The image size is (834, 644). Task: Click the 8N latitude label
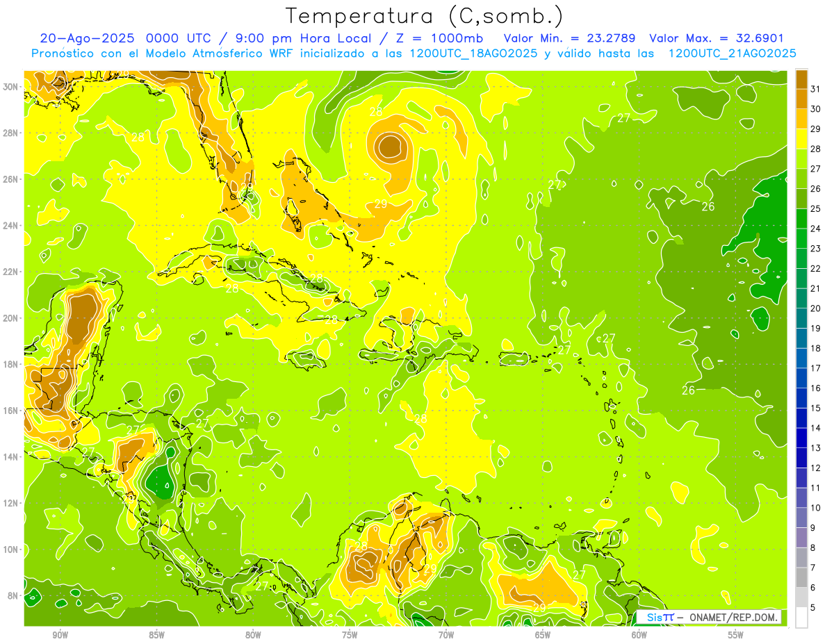[13, 595]
